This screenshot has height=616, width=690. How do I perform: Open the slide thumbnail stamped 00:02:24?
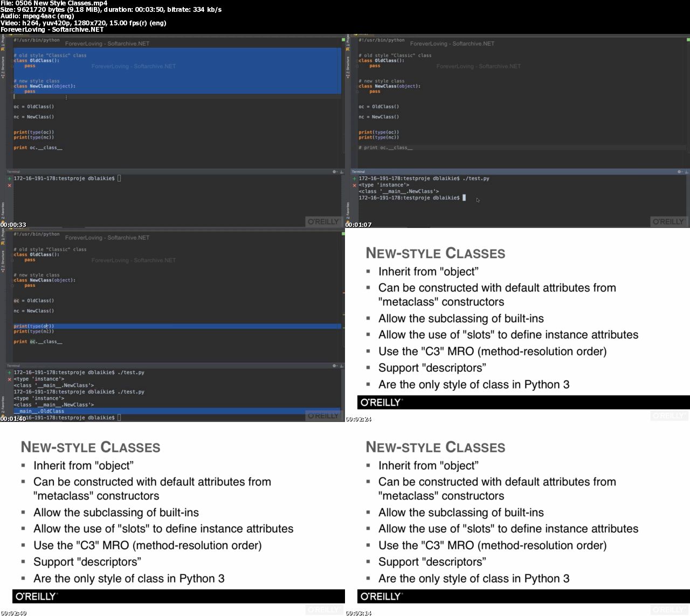click(517, 325)
